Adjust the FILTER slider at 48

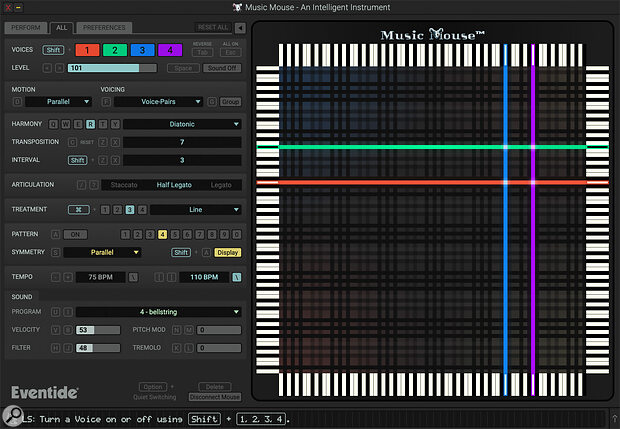coord(98,348)
